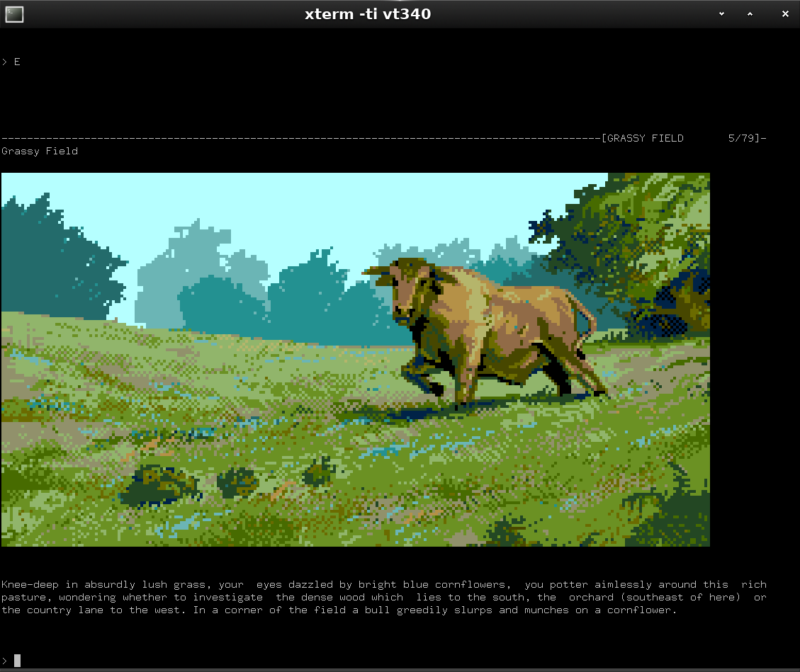Image resolution: width=800 pixels, height=672 pixels.
Task: Click the typed 'E' command at top
Action: (17, 62)
